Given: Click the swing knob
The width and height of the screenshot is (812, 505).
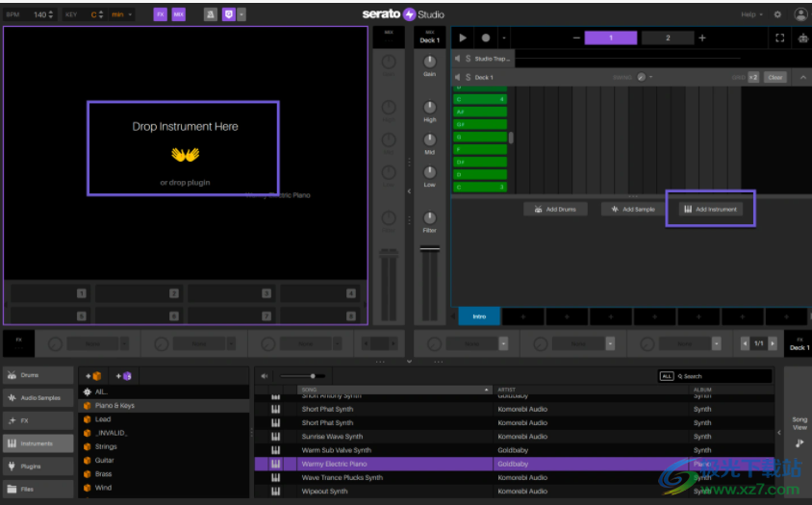Looking at the screenshot, I should [641, 77].
